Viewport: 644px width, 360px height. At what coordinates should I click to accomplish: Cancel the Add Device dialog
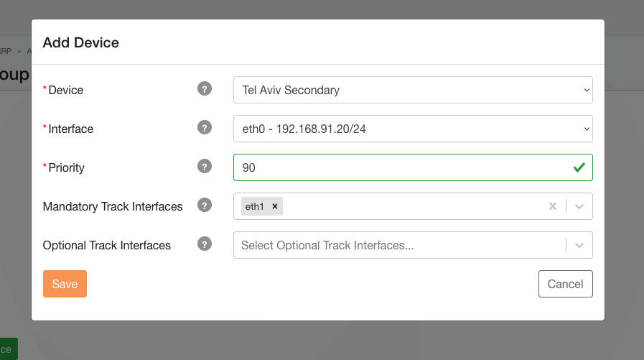[x=565, y=284]
